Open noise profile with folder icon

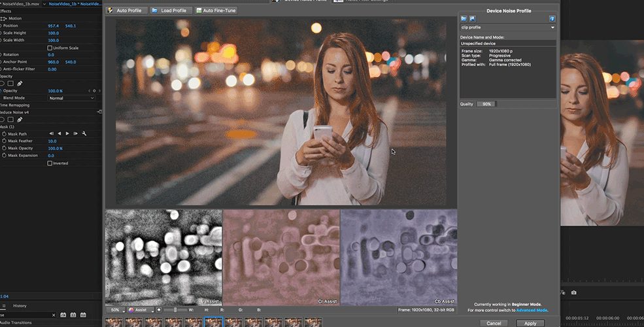click(464, 19)
